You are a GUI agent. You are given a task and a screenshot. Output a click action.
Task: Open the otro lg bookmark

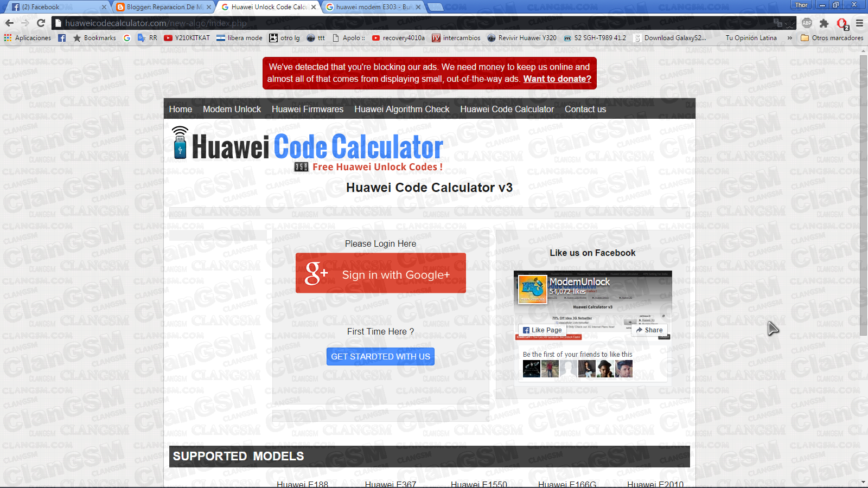pyautogui.click(x=284, y=38)
